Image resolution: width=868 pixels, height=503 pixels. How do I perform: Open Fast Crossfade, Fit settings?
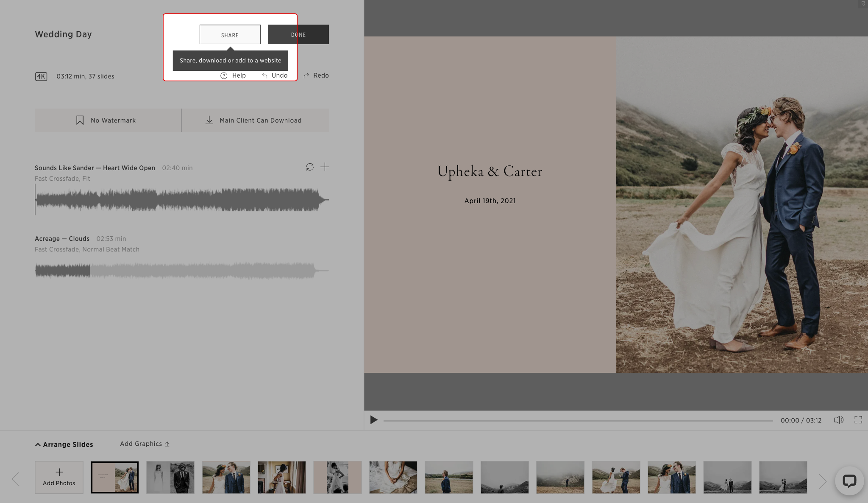62,179
